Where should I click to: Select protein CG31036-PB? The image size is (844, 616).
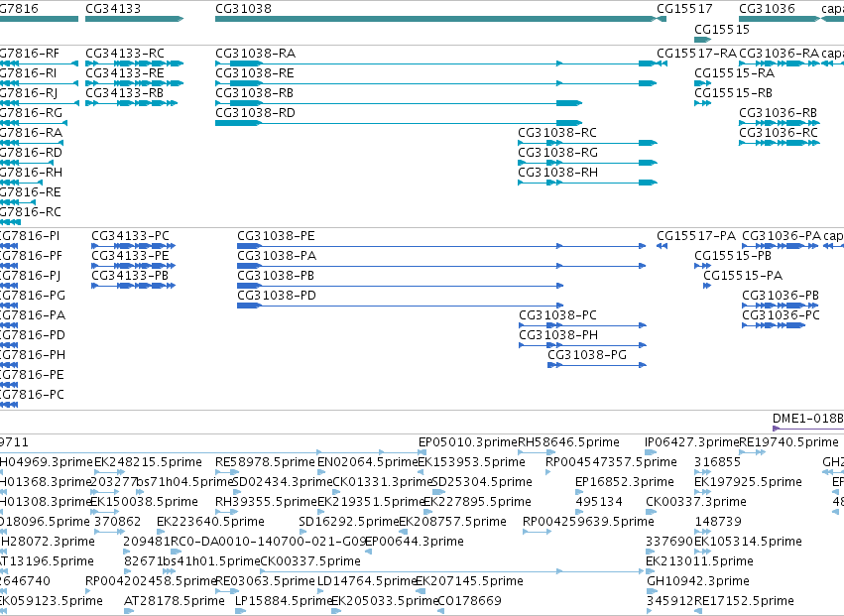click(781, 306)
